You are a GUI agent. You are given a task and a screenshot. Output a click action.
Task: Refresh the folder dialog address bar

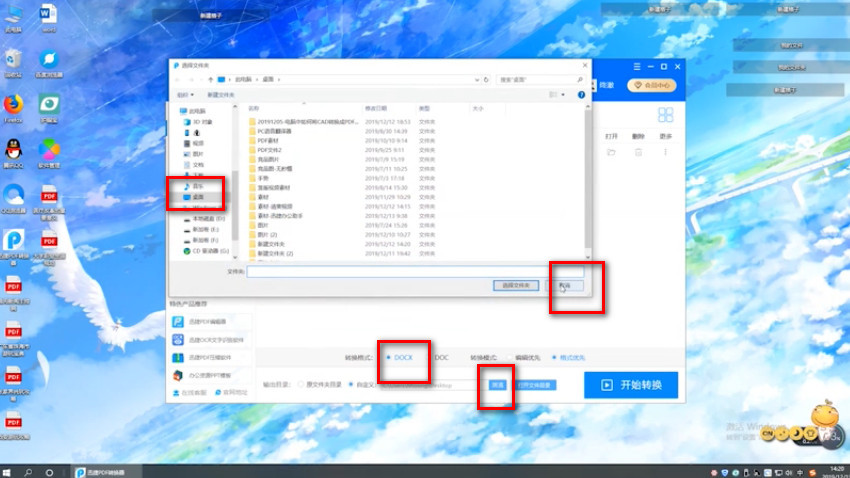[x=486, y=80]
